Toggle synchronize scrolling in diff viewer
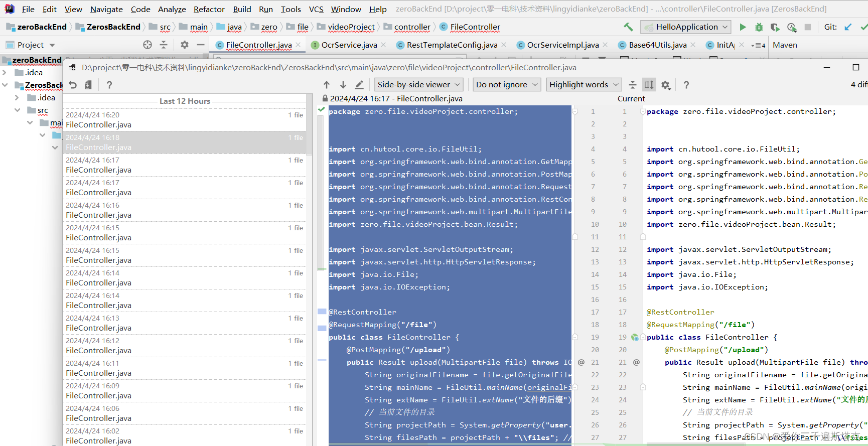Screen dimensions: 868x446 (649, 85)
